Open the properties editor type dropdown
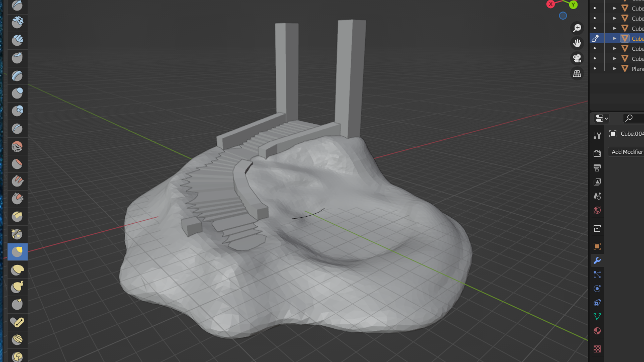The image size is (644, 362). point(602,118)
